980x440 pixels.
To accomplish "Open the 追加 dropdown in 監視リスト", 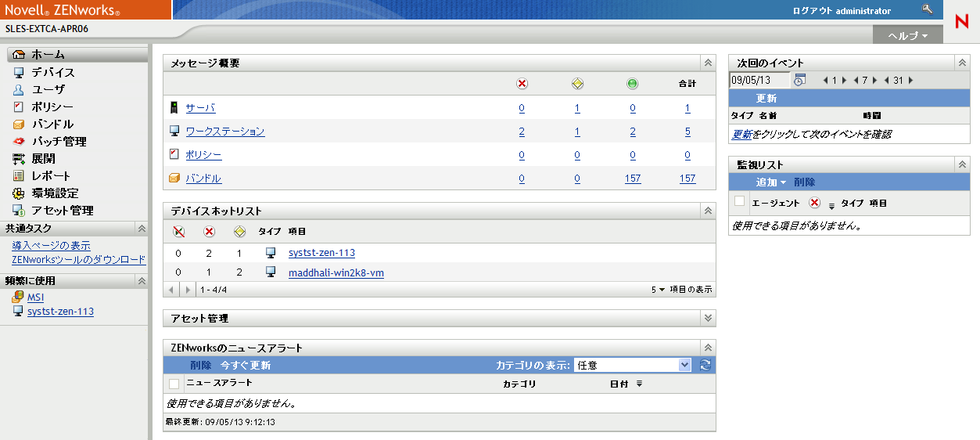I will tap(771, 182).
